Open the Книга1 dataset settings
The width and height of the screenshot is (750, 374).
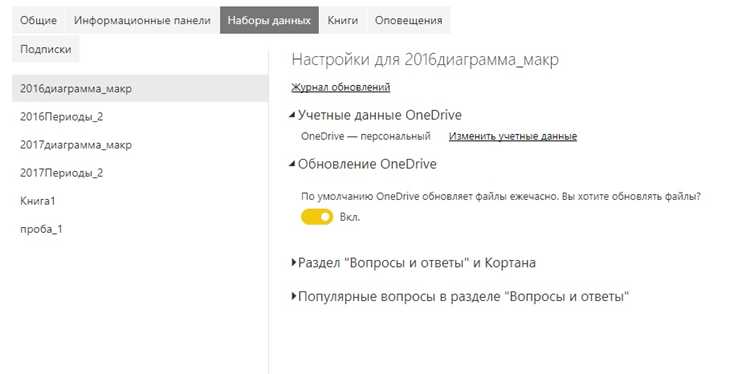coord(140,201)
